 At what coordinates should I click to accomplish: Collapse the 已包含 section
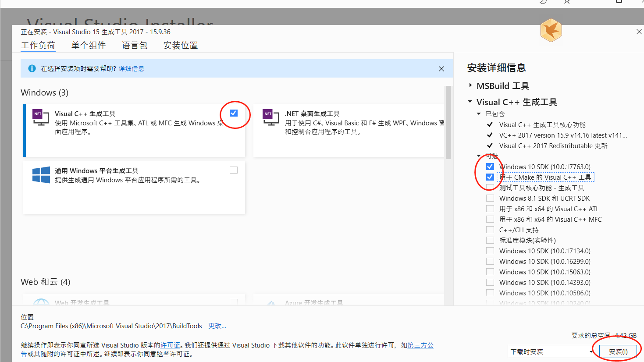pos(478,113)
